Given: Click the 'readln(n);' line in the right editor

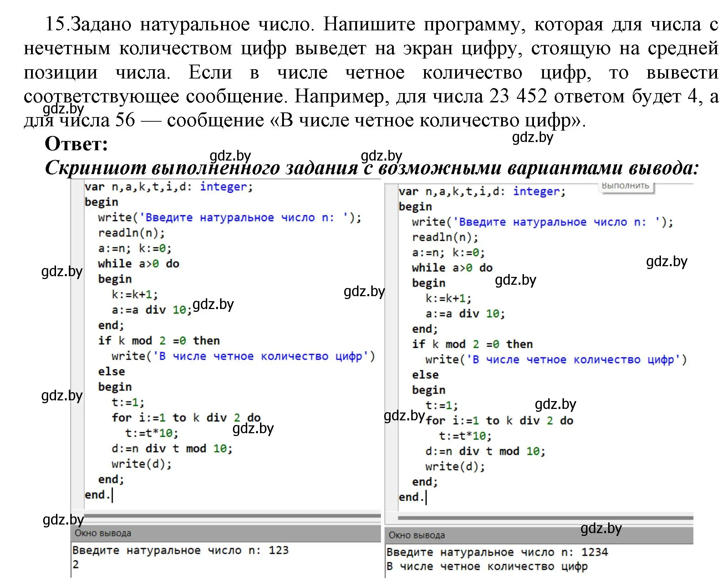Looking at the screenshot, I should tap(445, 237).
